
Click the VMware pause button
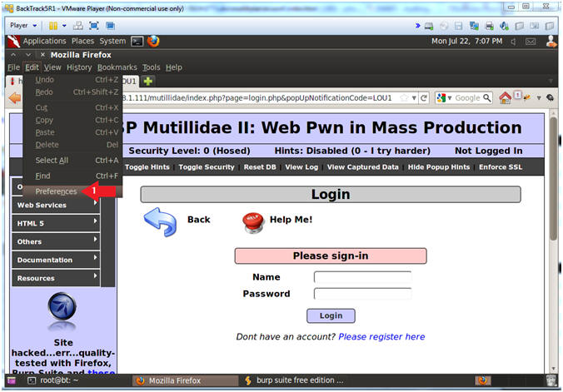[53, 26]
